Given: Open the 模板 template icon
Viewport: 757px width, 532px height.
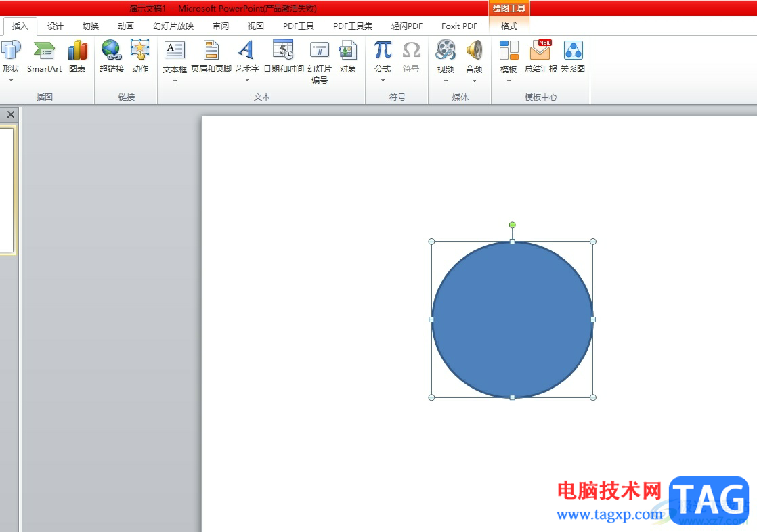Looking at the screenshot, I should [x=509, y=50].
